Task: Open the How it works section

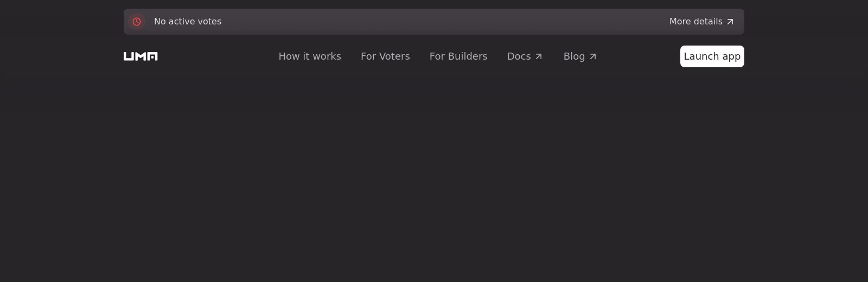Action: point(310,56)
